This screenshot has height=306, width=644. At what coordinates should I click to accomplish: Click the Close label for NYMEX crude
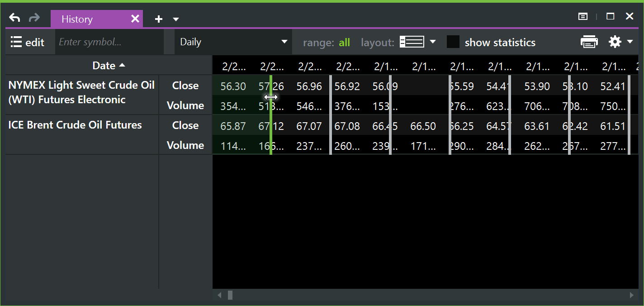click(x=185, y=86)
